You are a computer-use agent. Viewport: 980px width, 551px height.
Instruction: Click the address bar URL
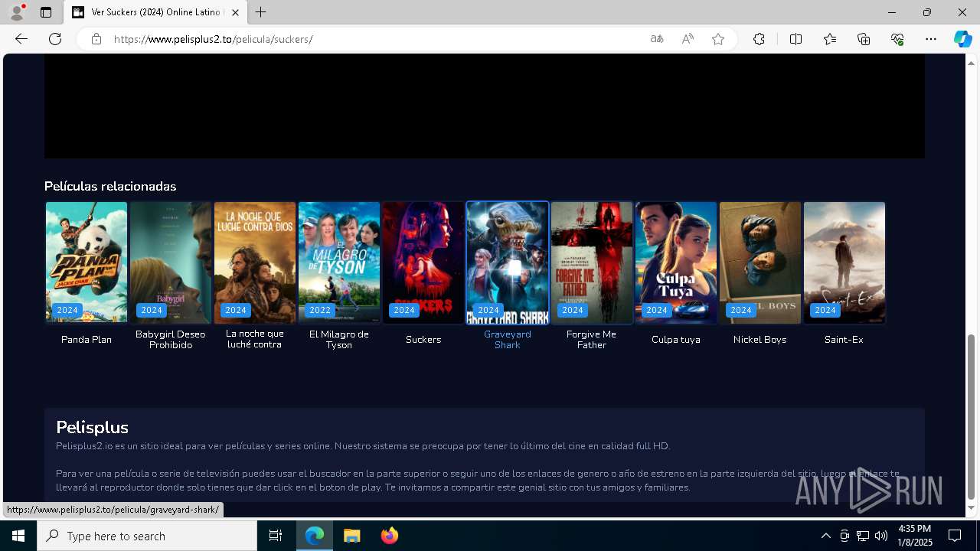pyautogui.click(x=214, y=39)
